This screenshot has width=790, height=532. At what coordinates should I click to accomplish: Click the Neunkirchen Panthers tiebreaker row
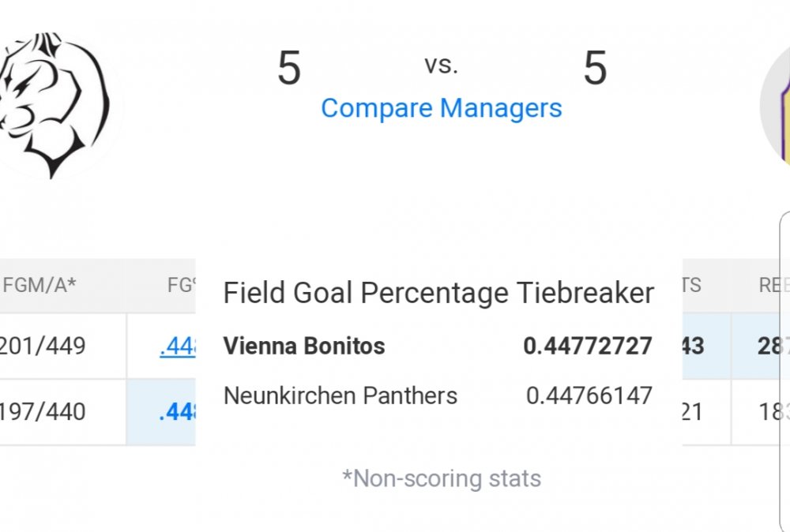pyautogui.click(x=438, y=395)
